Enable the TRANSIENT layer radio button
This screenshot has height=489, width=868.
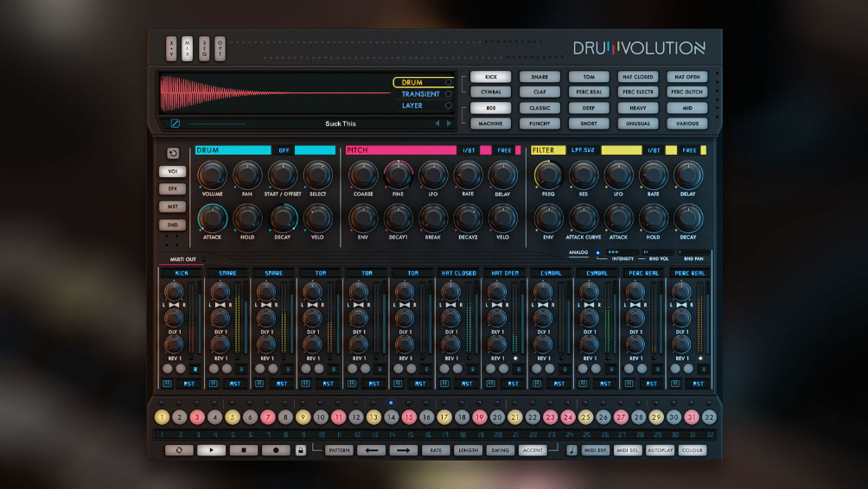(448, 94)
